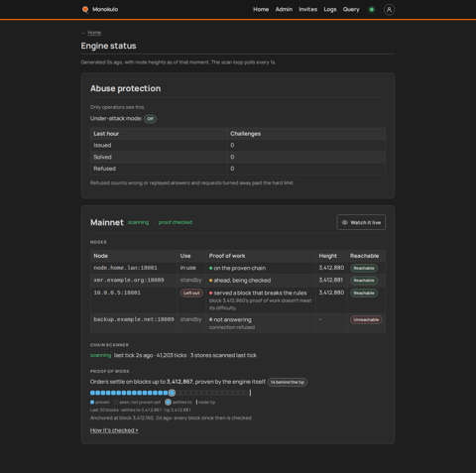Open the user account avatar icon
Image resolution: width=476 pixels, height=473 pixels.
pos(389,10)
